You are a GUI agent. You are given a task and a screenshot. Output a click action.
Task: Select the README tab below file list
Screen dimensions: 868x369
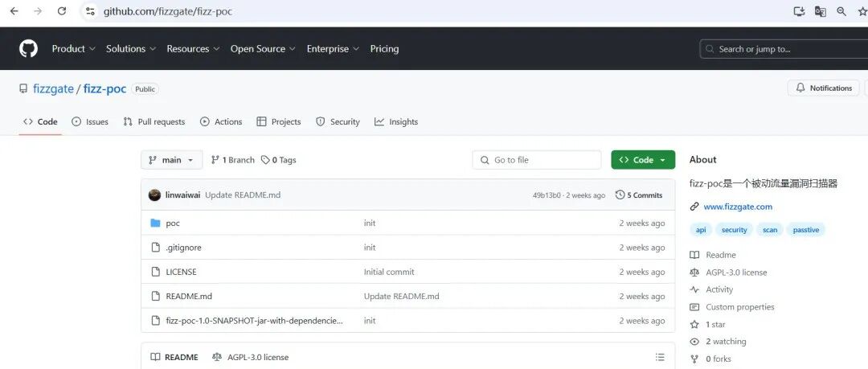click(174, 358)
